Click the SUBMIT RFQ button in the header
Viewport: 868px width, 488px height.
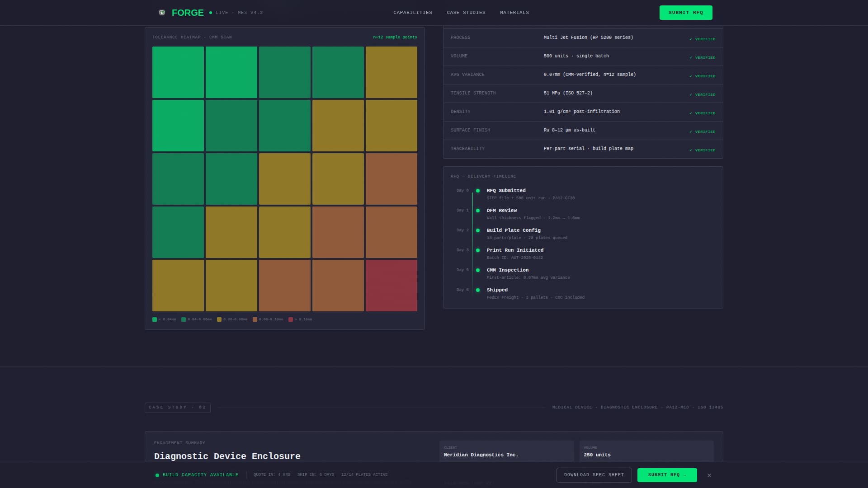pyautogui.click(x=686, y=13)
